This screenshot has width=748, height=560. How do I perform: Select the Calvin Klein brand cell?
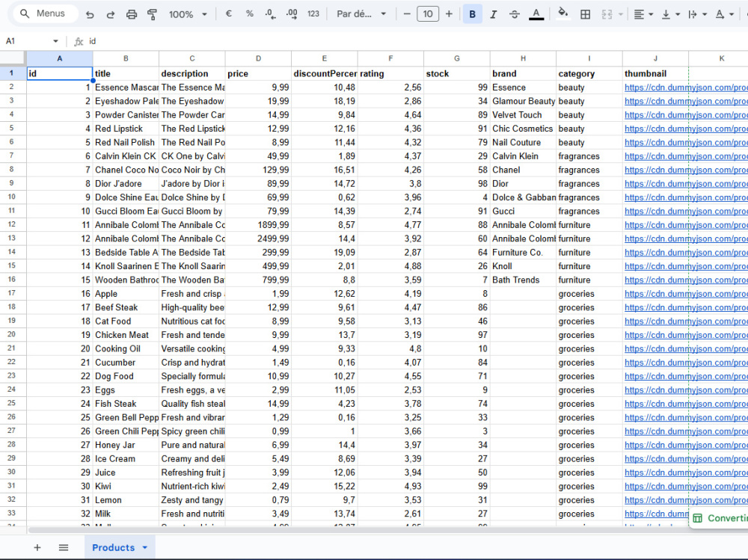(523, 156)
